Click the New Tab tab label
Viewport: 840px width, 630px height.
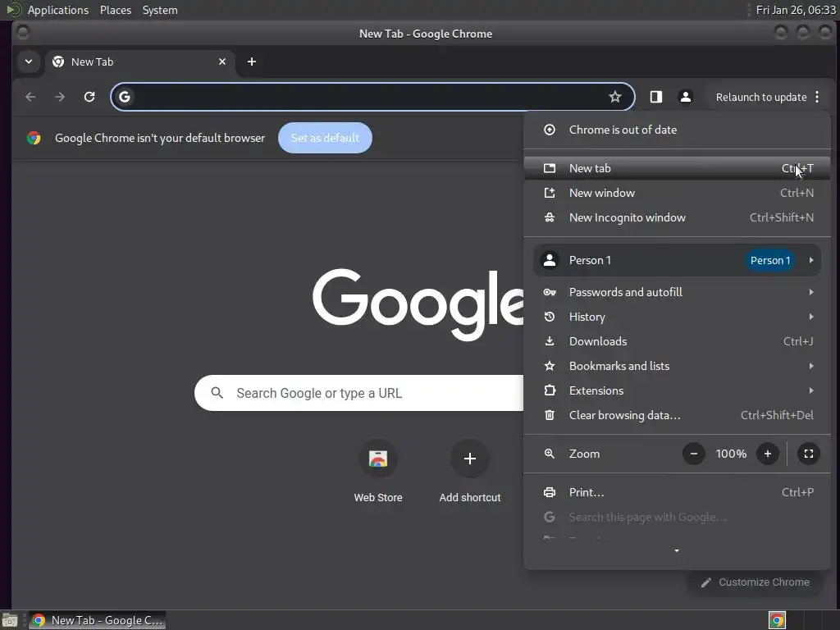click(92, 62)
